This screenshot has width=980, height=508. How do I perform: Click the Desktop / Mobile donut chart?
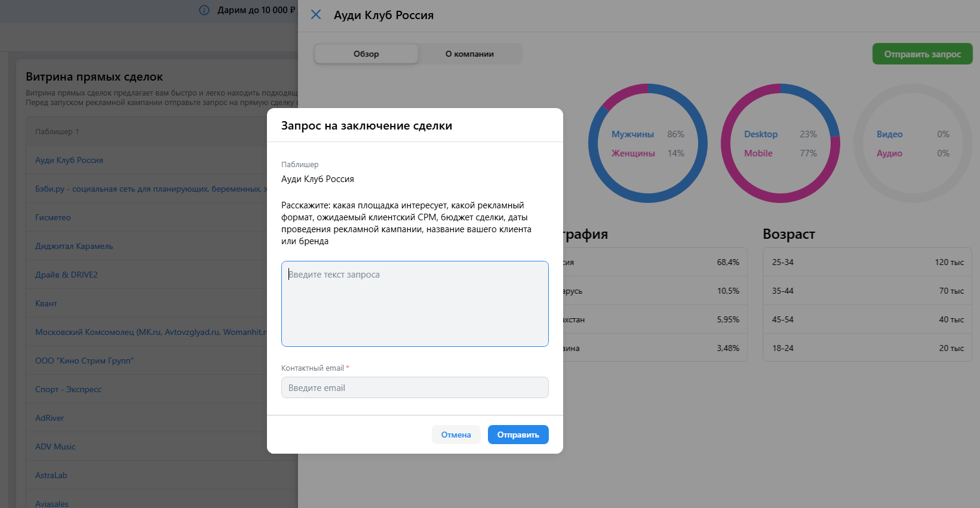(781, 143)
